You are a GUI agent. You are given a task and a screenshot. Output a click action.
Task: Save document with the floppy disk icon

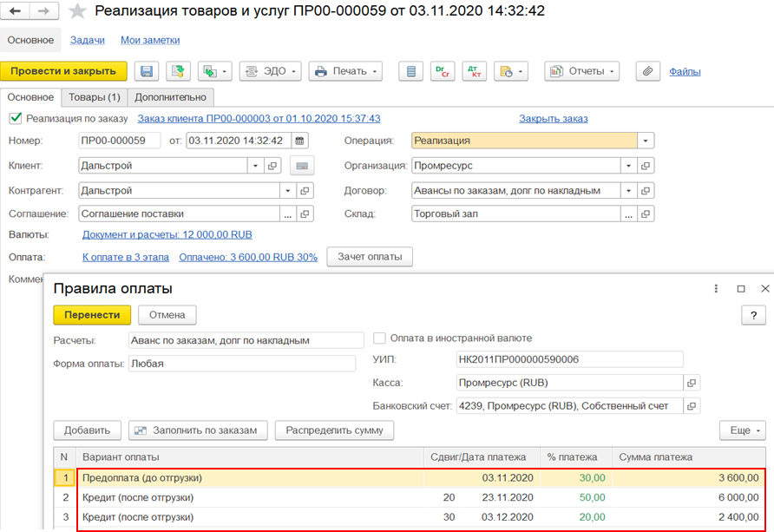tap(147, 71)
